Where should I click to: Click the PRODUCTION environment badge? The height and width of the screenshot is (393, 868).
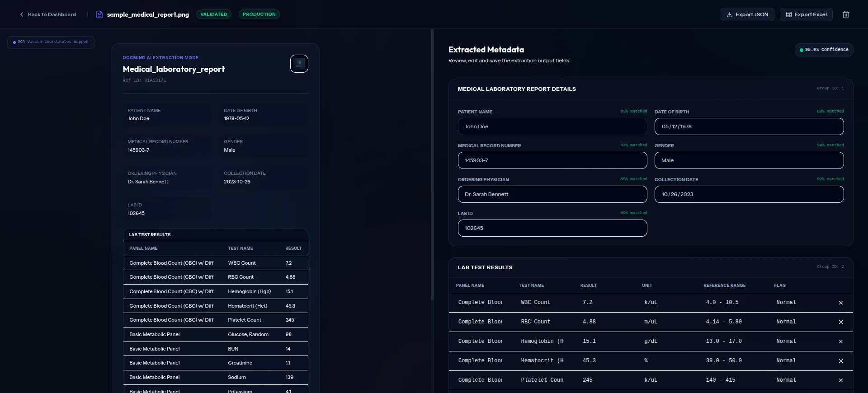[x=259, y=14]
